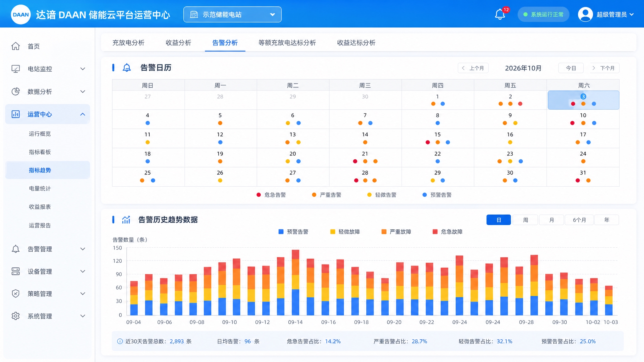This screenshot has width=644, height=362.
Task: Click the bar chart icon for 运营中心
Action: click(16, 114)
